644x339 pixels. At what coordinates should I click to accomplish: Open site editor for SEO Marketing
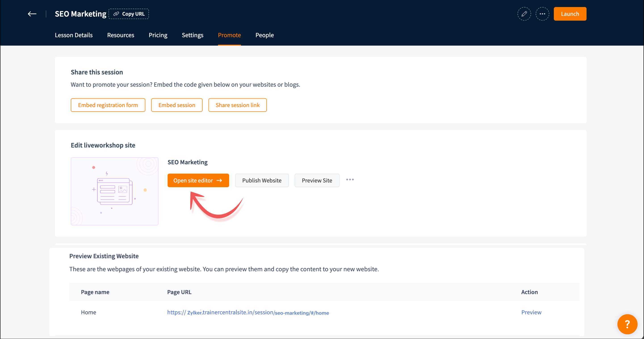point(198,180)
